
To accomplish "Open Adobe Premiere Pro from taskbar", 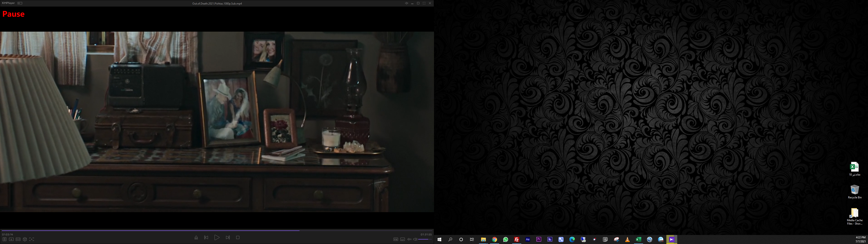I will (x=539, y=239).
